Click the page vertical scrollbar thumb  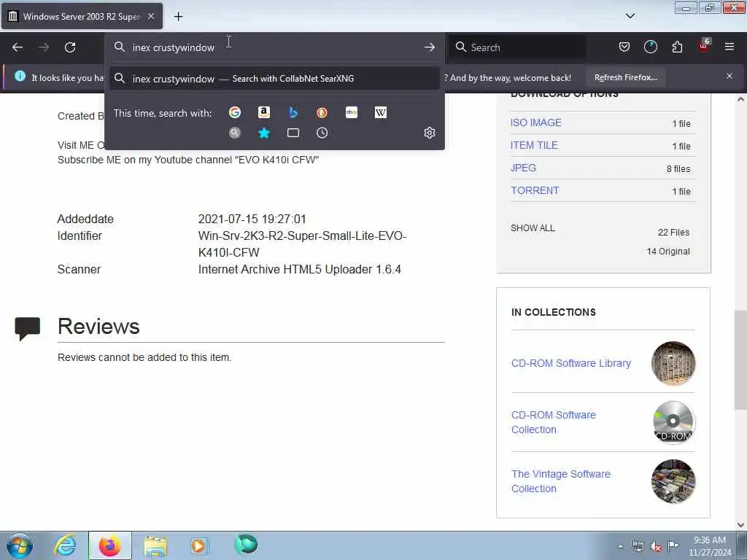coord(740,359)
